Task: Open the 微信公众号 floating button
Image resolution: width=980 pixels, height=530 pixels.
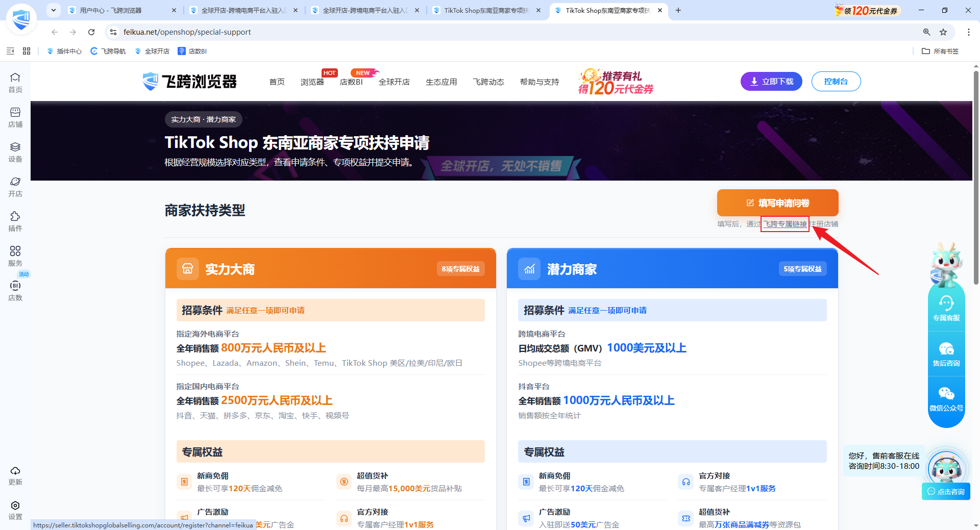Action: tap(946, 399)
